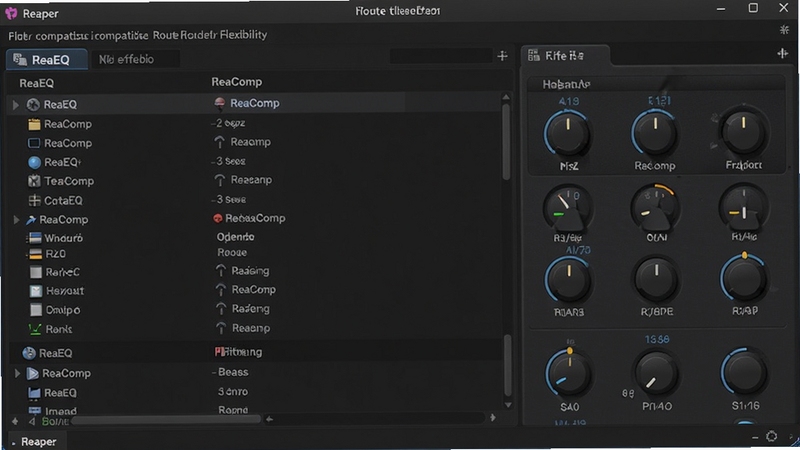Viewport: 800px width, 450px height.
Task: Expand the ReaComp row with the play icon
Action: pyautogui.click(x=17, y=373)
